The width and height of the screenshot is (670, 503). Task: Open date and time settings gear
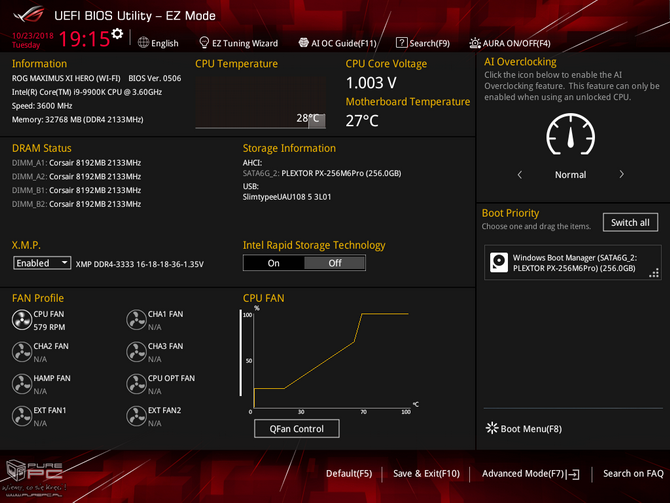[x=117, y=34]
